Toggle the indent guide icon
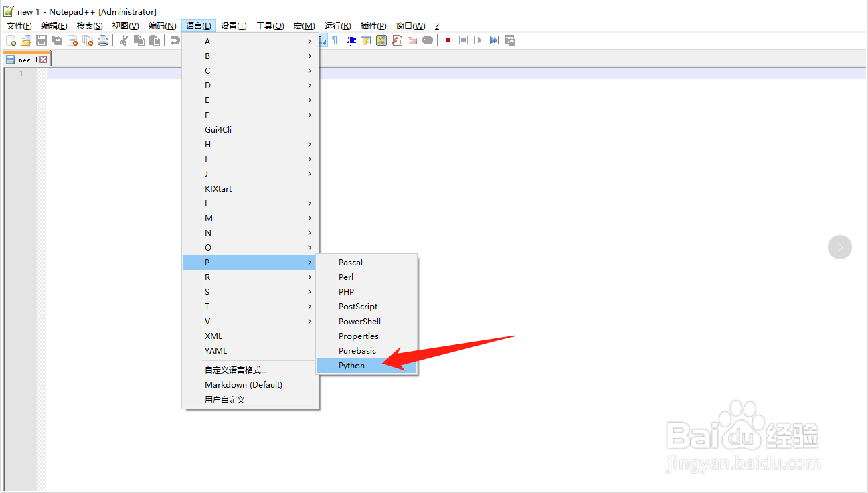The width and height of the screenshot is (868, 493). point(351,40)
